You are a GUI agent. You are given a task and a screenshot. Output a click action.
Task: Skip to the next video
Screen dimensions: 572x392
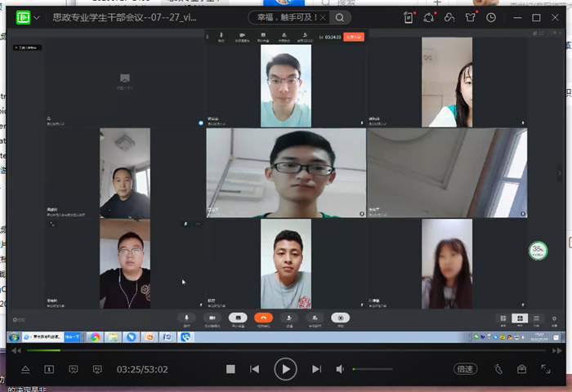click(316, 369)
